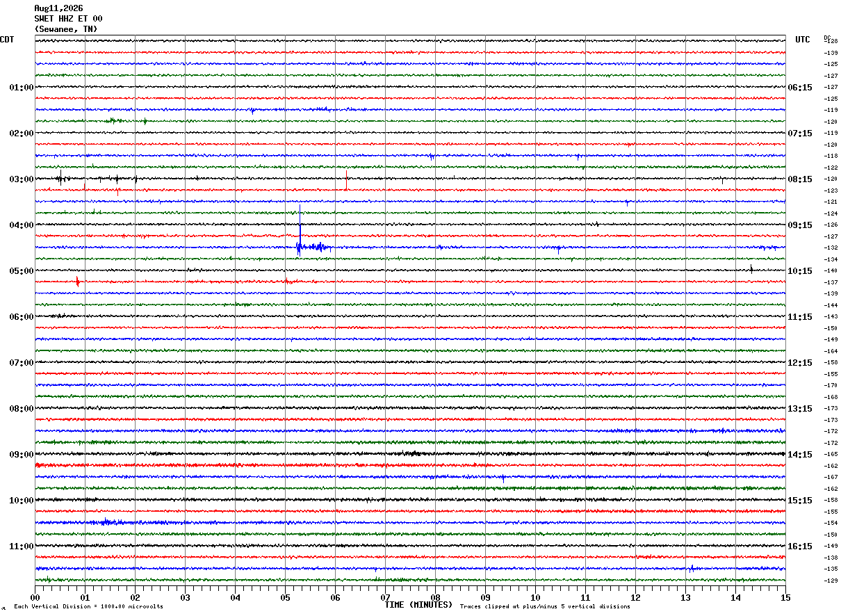Click the 09:15 UTC row label

point(800,225)
